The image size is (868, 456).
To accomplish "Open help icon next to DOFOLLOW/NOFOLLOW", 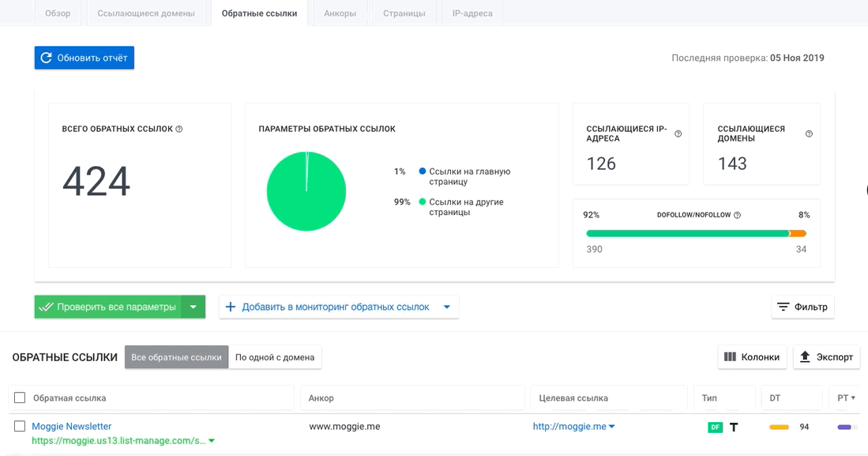I will tap(738, 215).
